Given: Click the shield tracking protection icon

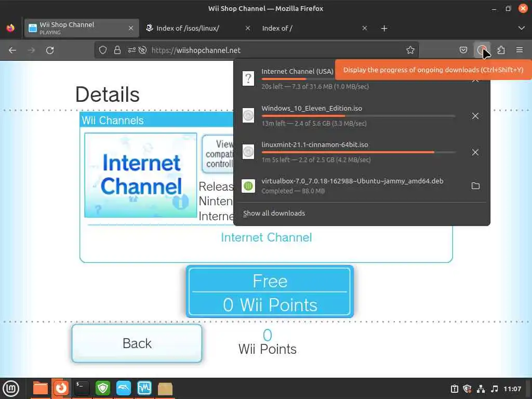Looking at the screenshot, I should tap(103, 50).
